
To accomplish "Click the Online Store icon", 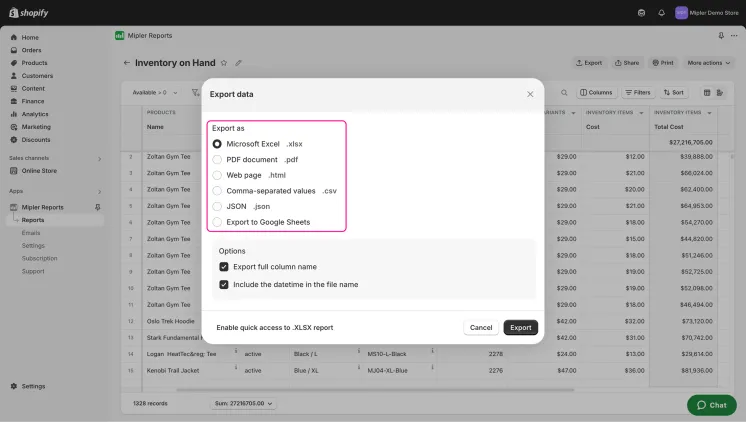I will [x=14, y=171].
